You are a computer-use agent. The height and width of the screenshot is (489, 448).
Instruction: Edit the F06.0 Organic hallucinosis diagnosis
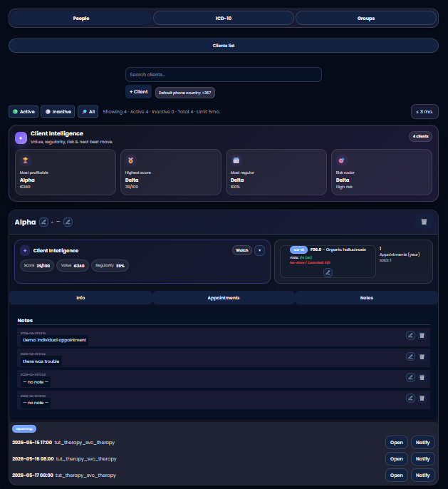click(x=328, y=272)
